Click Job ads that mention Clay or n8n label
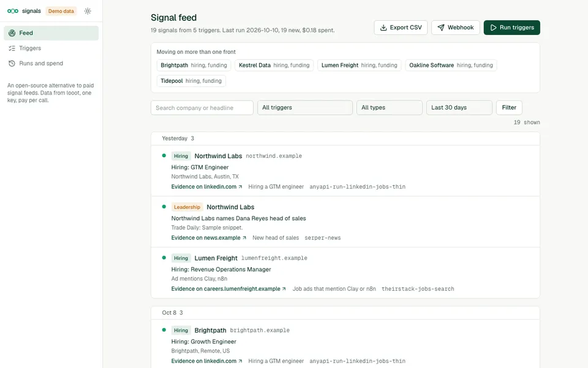 coord(334,289)
